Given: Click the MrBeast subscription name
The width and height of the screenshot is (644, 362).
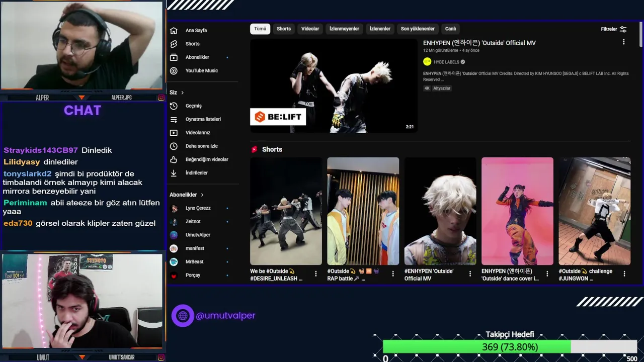Looking at the screenshot, I should [x=194, y=262].
